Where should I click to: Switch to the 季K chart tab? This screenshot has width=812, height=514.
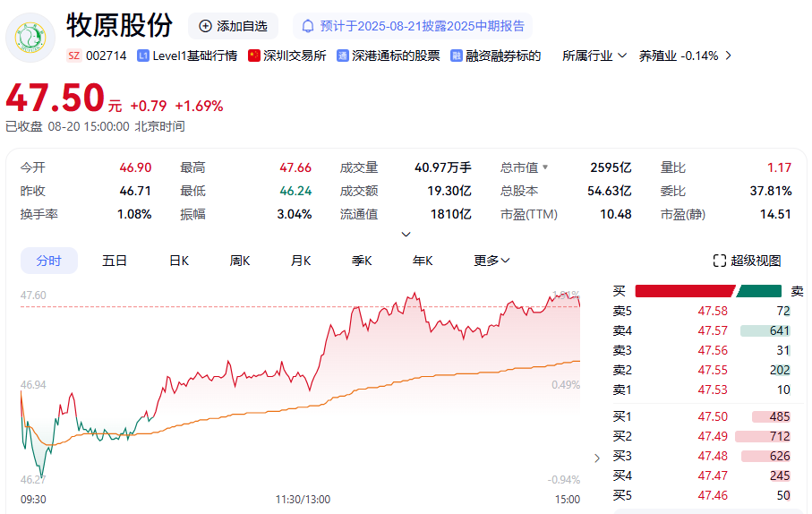coord(362,261)
